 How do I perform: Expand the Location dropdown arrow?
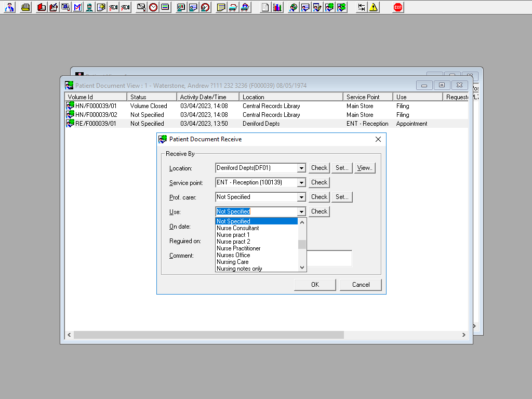coord(301,168)
